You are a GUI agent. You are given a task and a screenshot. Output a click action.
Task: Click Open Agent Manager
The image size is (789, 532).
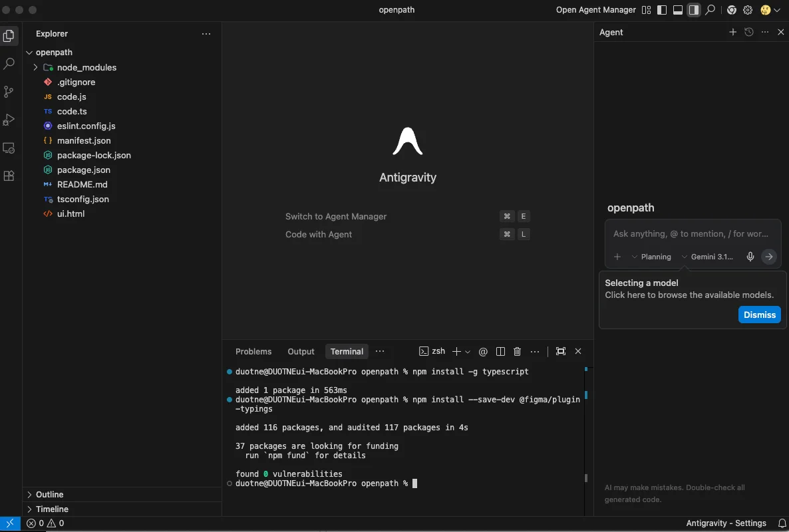pyautogui.click(x=596, y=10)
